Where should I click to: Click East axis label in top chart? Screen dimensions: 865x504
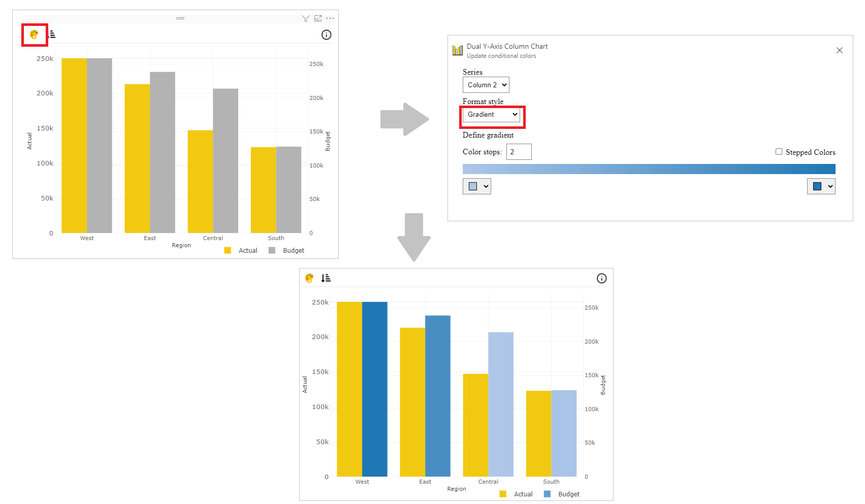coord(150,238)
